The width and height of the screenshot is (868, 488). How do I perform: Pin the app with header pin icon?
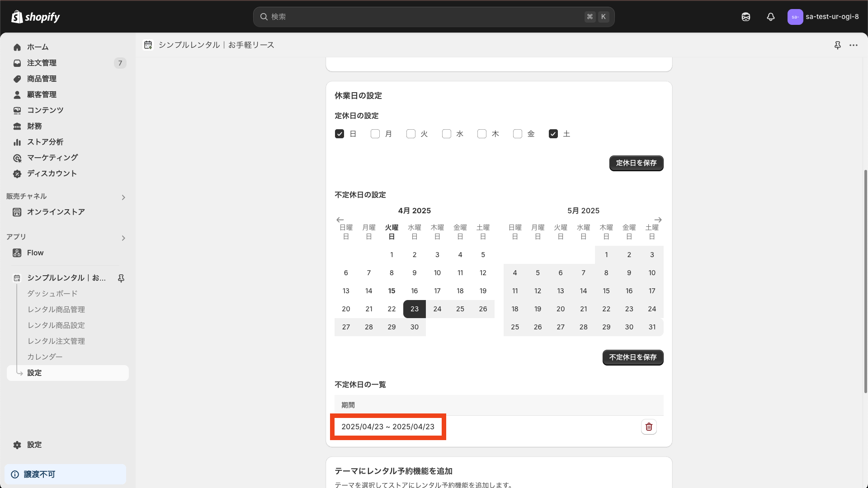coord(838,45)
